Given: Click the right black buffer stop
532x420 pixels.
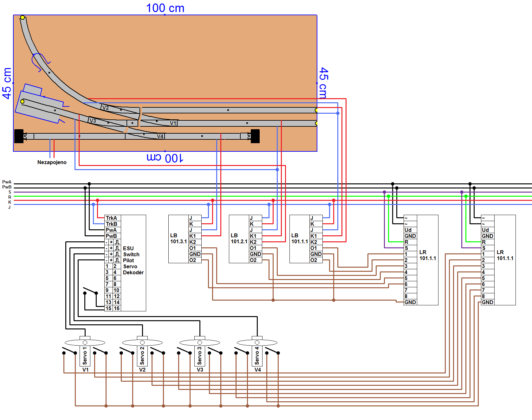Looking at the screenshot, I should [255, 136].
